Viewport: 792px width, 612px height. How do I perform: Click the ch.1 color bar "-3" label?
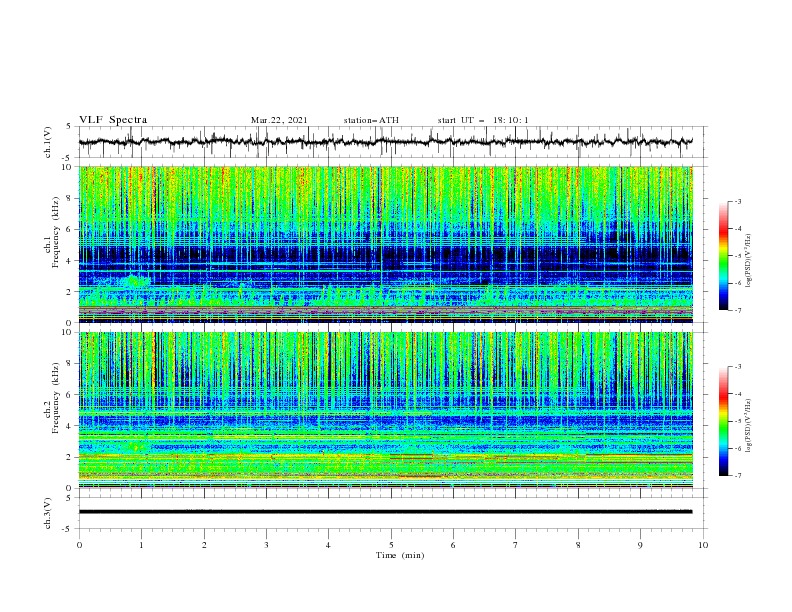738,202
